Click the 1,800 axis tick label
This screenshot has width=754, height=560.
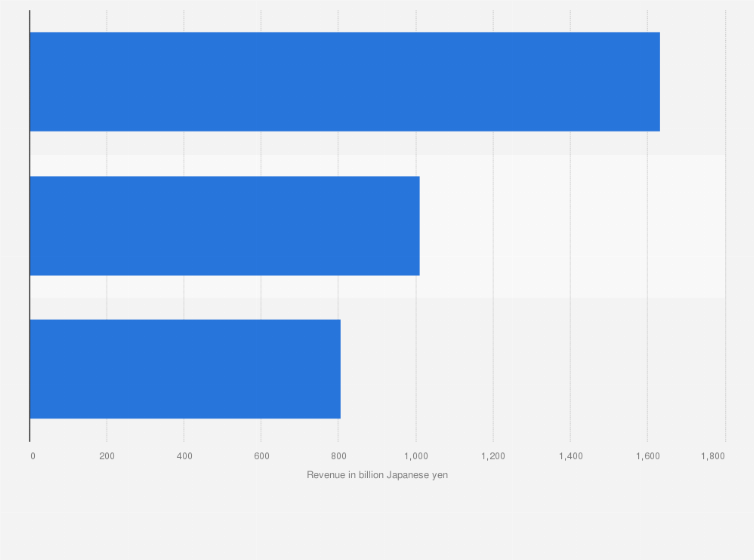pos(713,456)
